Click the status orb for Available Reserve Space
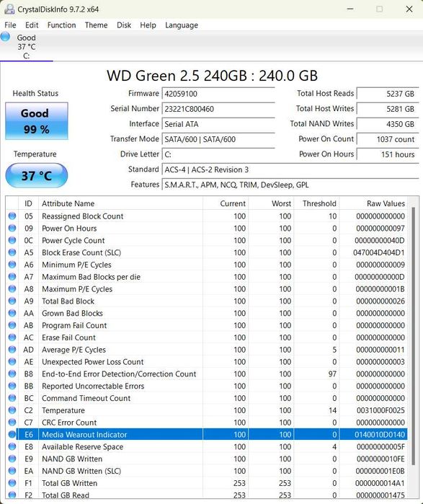This screenshot has height=504, width=423. [x=12, y=446]
